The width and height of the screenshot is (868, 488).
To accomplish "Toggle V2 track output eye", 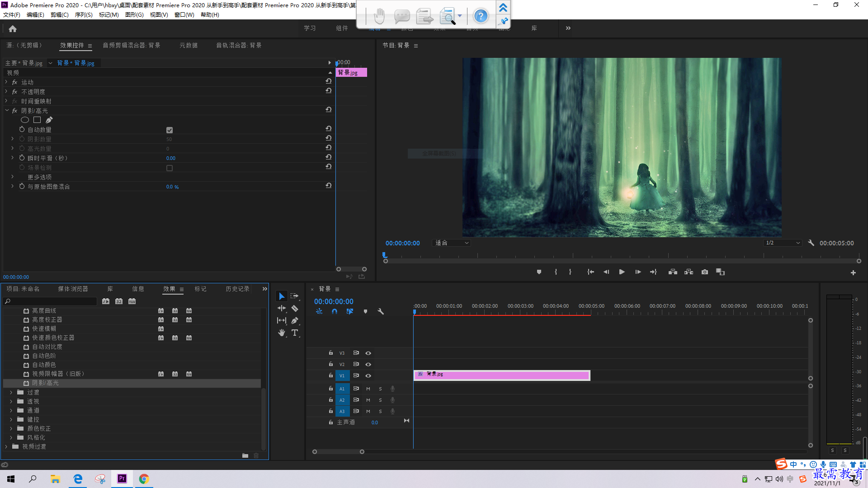I will [x=368, y=364].
